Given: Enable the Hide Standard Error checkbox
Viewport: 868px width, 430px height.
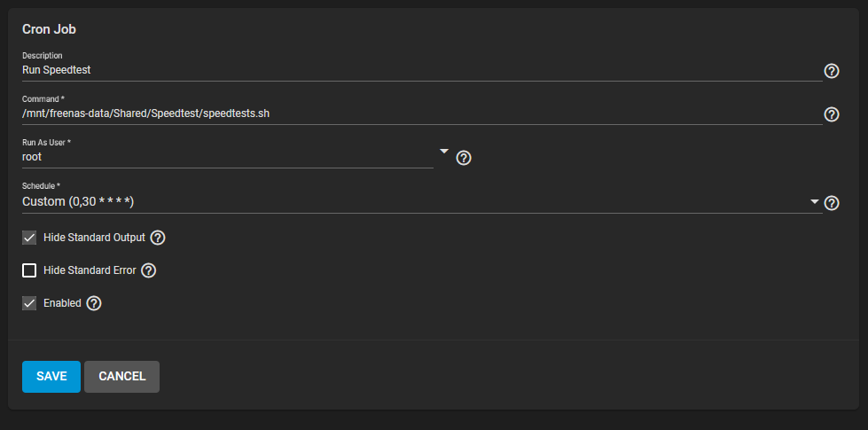Looking at the screenshot, I should click(x=29, y=270).
